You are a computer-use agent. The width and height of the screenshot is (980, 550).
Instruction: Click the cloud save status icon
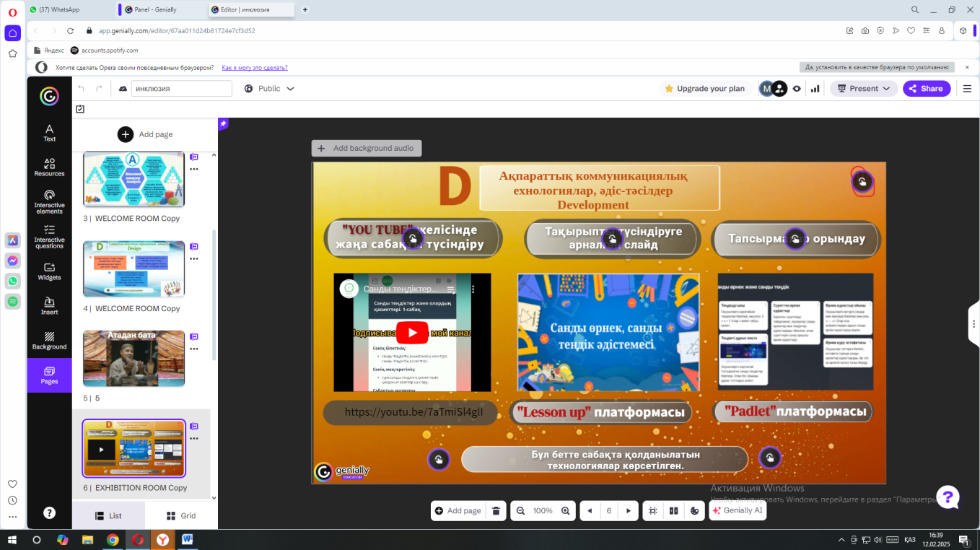[x=123, y=89]
